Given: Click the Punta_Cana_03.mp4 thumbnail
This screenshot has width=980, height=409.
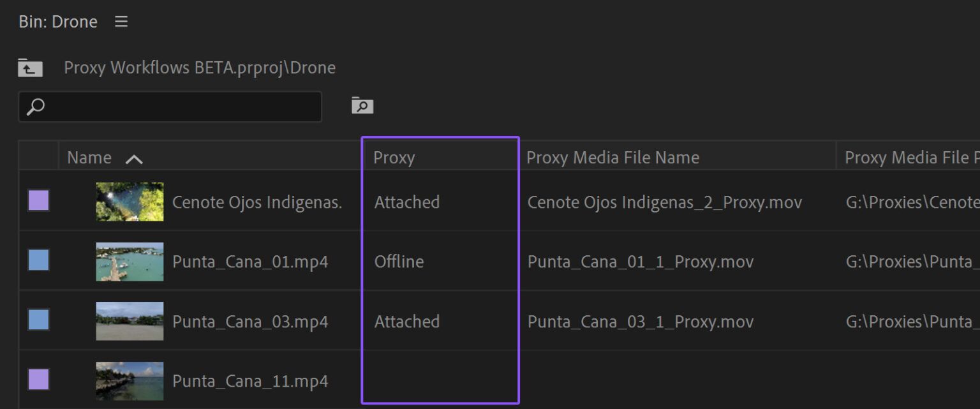Looking at the screenshot, I should 130,320.
